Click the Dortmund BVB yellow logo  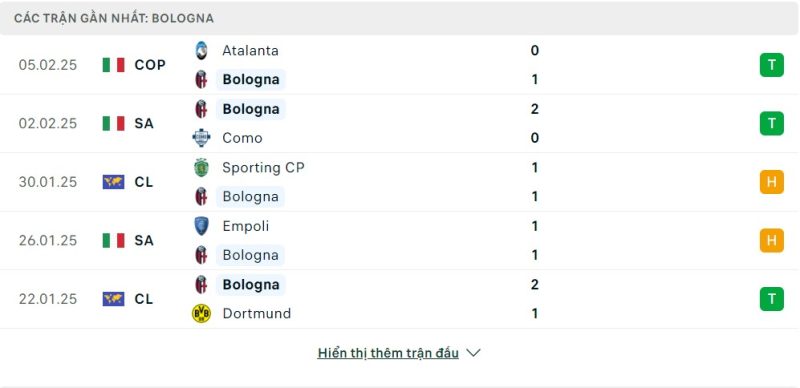[202, 313]
